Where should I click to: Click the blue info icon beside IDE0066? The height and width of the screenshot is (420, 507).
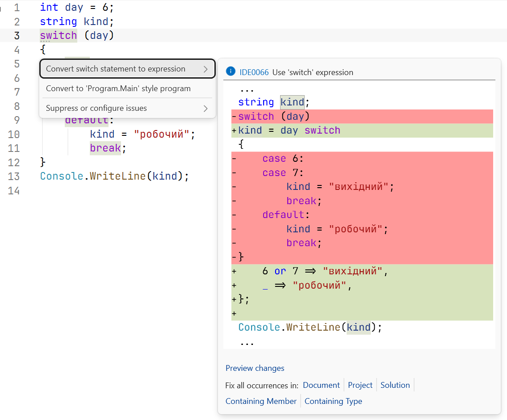click(x=230, y=71)
